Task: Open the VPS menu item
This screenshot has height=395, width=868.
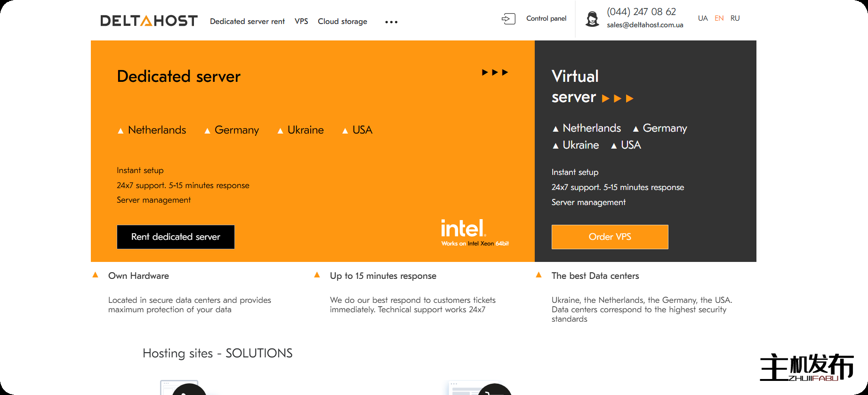Action: 301,22
